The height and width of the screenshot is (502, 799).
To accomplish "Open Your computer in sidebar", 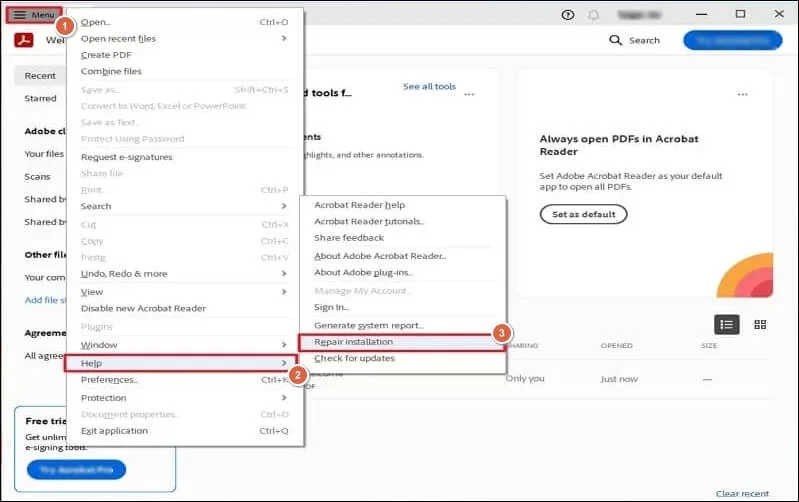I will [x=45, y=277].
